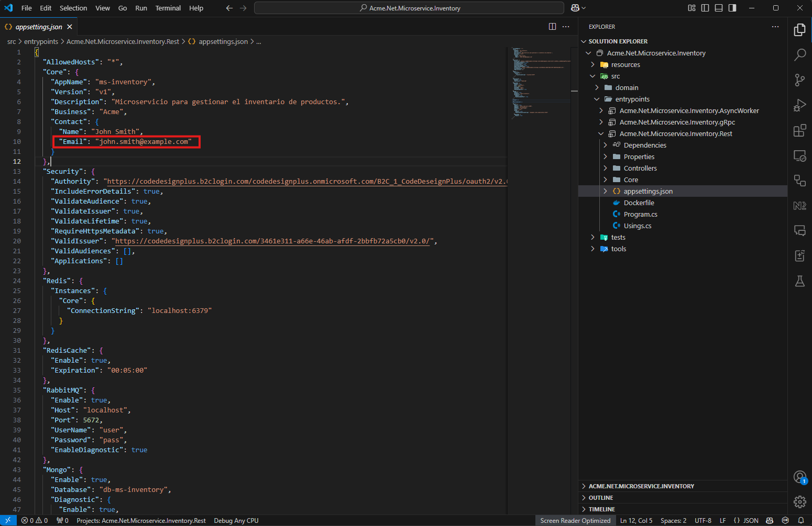Open the Manage gear icon
This screenshot has width=812, height=526.
[x=799, y=502]
